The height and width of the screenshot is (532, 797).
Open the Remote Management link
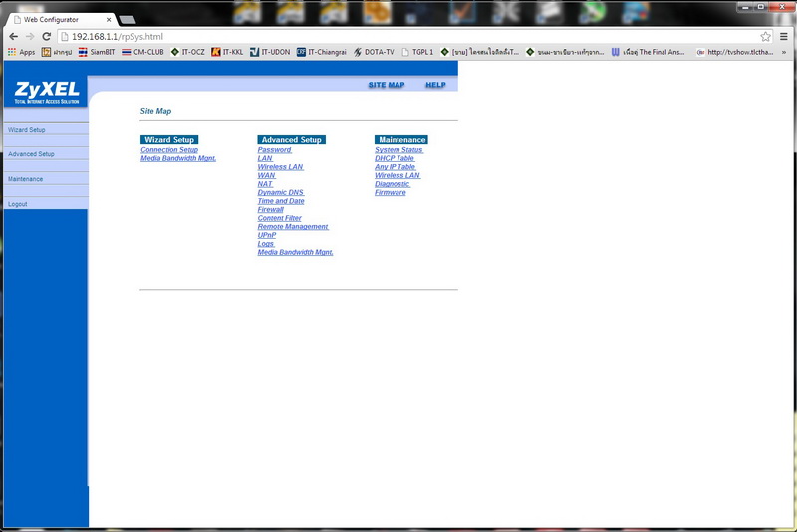tap(293, 226)
